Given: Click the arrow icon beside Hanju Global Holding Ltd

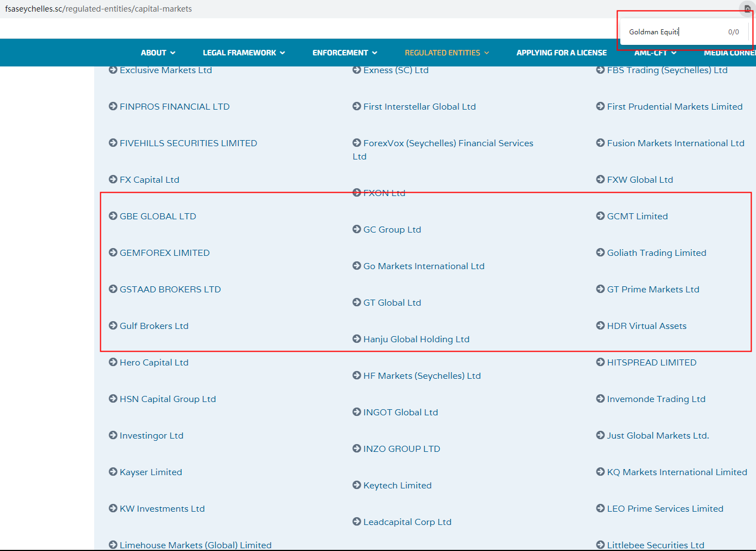Looking at the screenshot, I should point(357,339).
